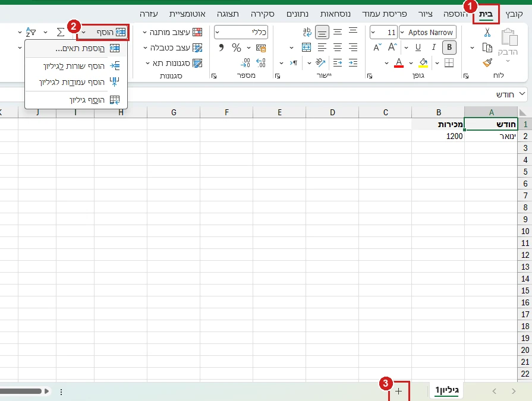The height and width of the screenshot is (401, 532).
Task: Toggle Underline formatting
Action: coord(418,48)
